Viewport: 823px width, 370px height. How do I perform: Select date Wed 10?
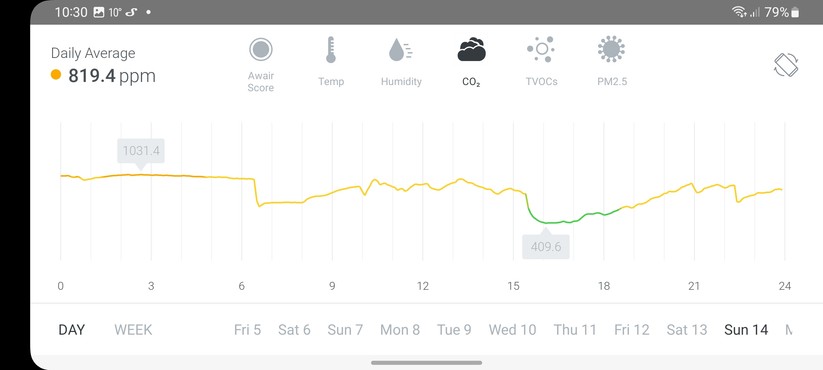tap(512, 330)
